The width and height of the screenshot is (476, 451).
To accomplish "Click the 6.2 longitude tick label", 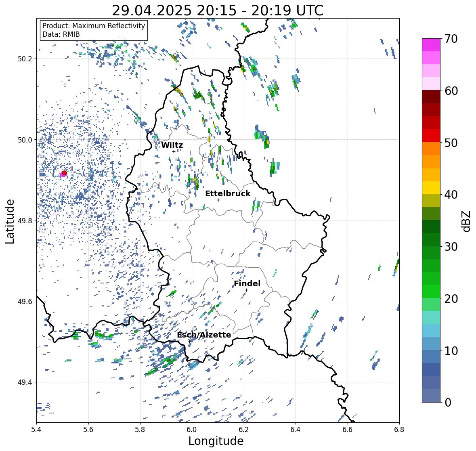I will [244, 430].
